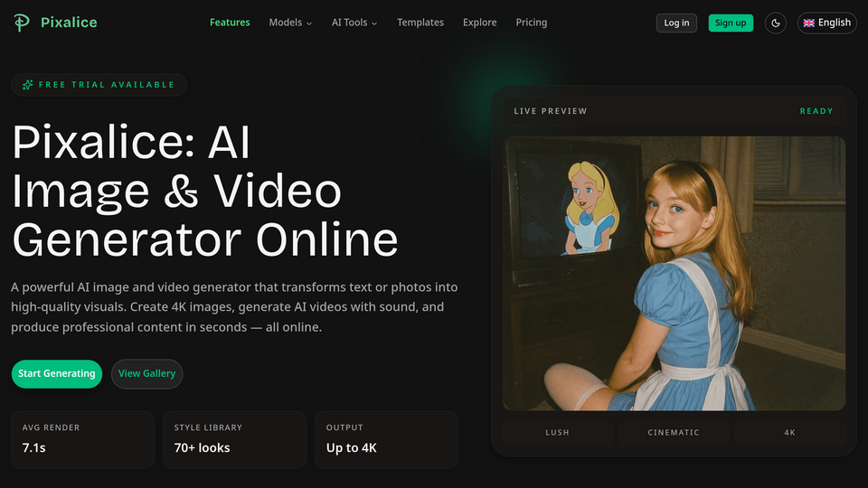Viewport: 868px width, 488px height.
Task: Go to the Features nav item
Action: tap(230, 22)
